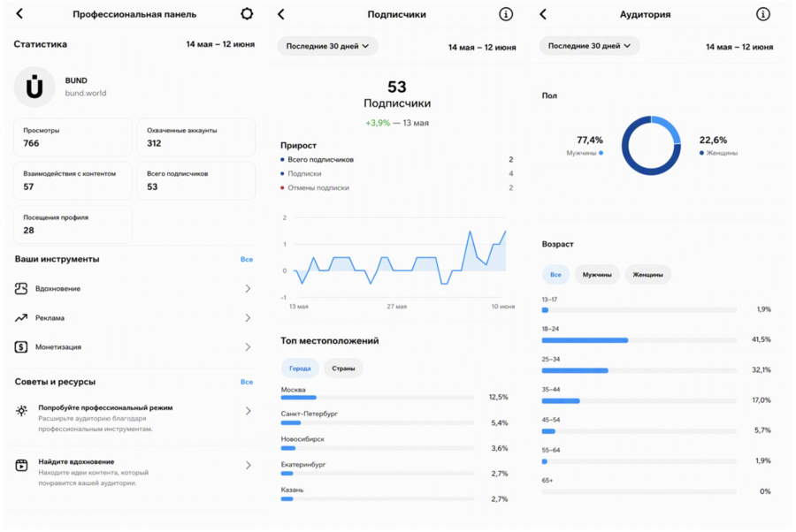Open Попробуйте профессиональный режим chevron

click(248, 411)
